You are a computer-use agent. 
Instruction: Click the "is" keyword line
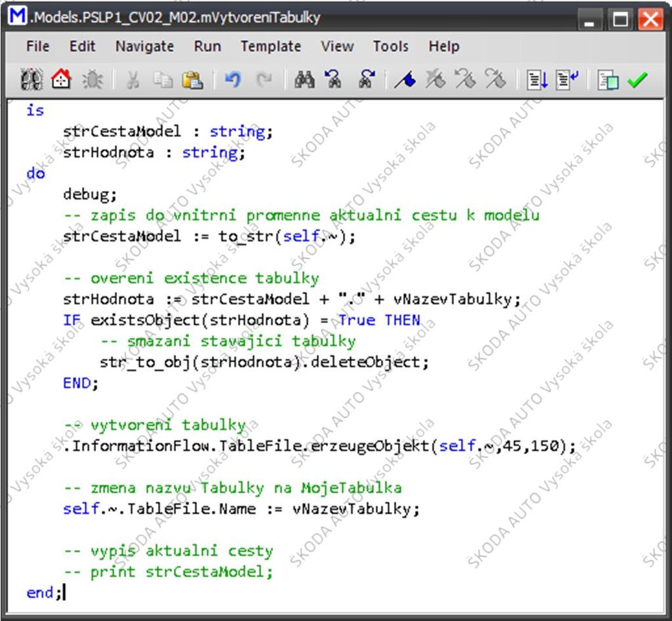pyautogui.click(x=35, y=110)
